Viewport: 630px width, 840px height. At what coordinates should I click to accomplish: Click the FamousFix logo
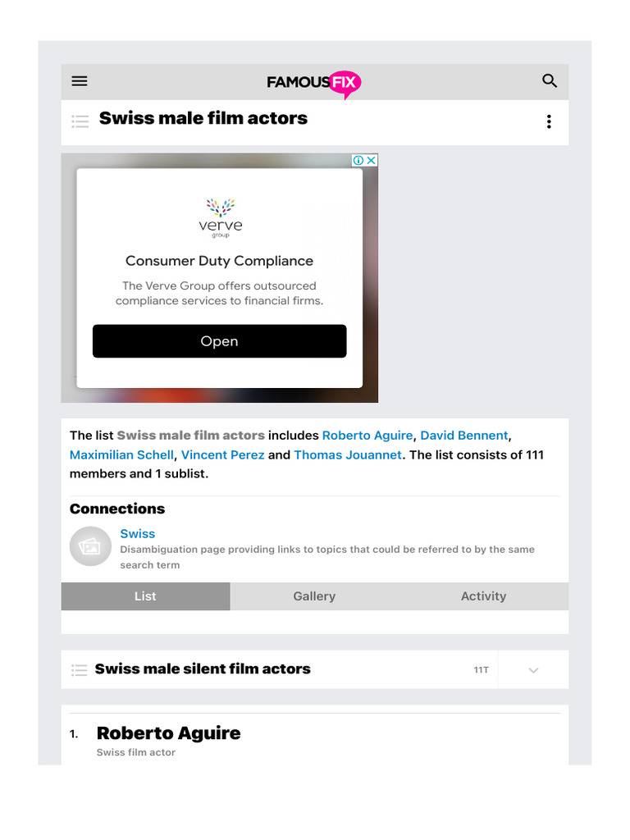[x=313, y=82]
